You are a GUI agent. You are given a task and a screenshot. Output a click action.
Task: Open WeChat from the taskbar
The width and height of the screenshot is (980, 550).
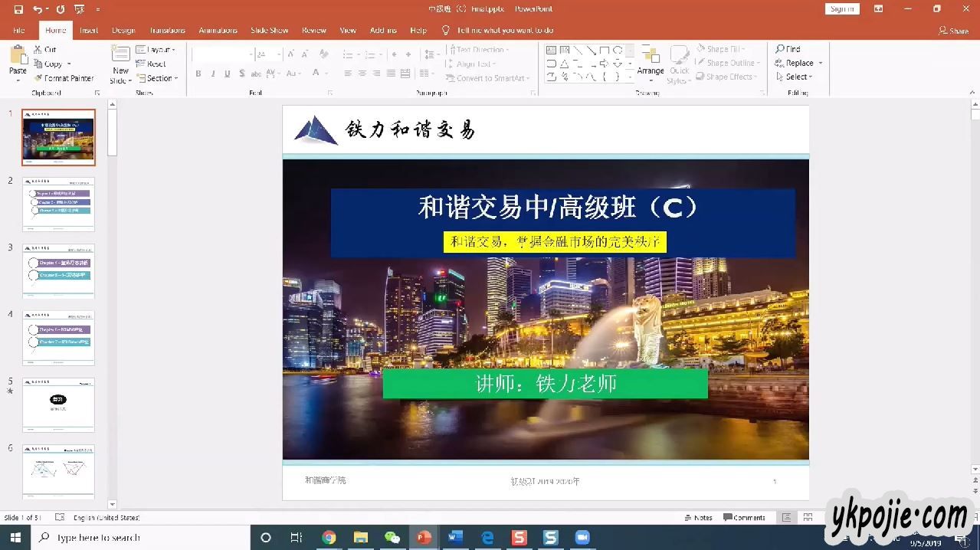pyautogui.click(x=392, y=538)
